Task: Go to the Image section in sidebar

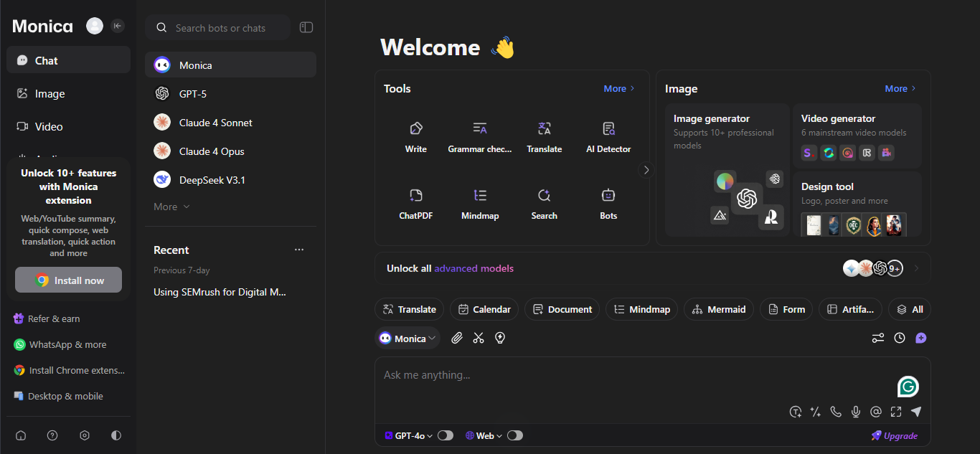Action: pos(50,94)
